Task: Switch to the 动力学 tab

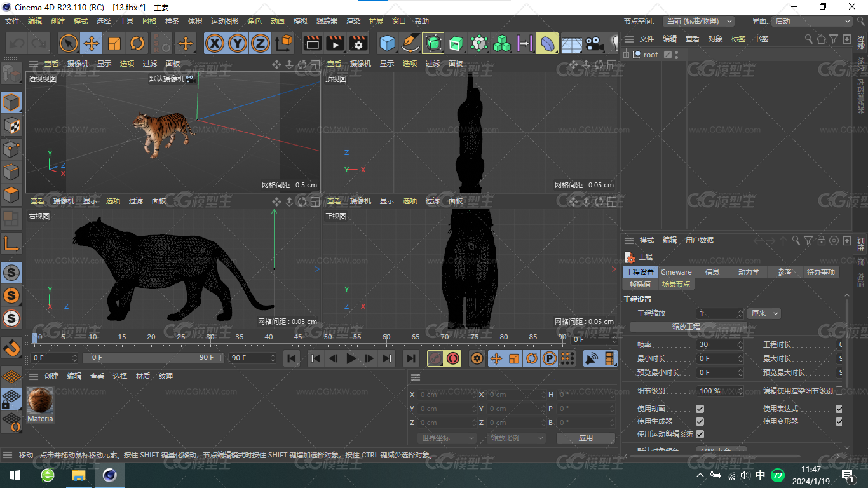Action: click(x=749, y=272)
